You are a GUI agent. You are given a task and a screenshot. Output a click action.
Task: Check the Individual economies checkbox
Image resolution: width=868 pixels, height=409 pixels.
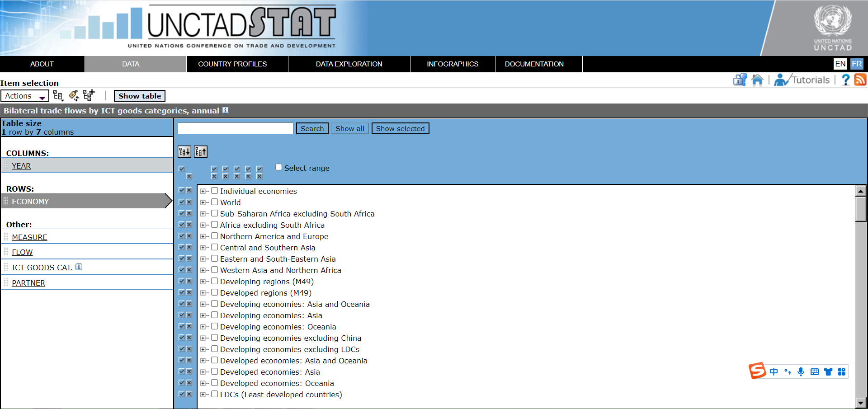[x=215, y=191]
